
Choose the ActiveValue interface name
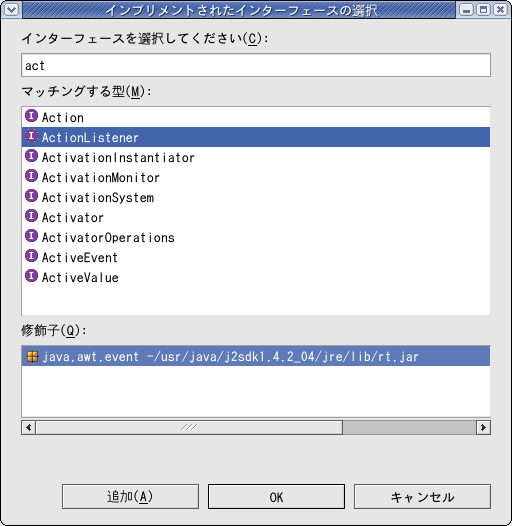80,277
